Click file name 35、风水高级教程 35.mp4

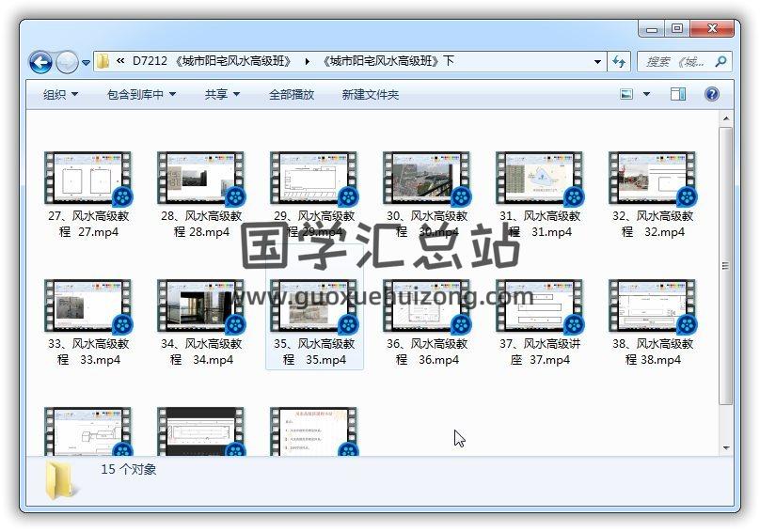(x=314, y=352)
